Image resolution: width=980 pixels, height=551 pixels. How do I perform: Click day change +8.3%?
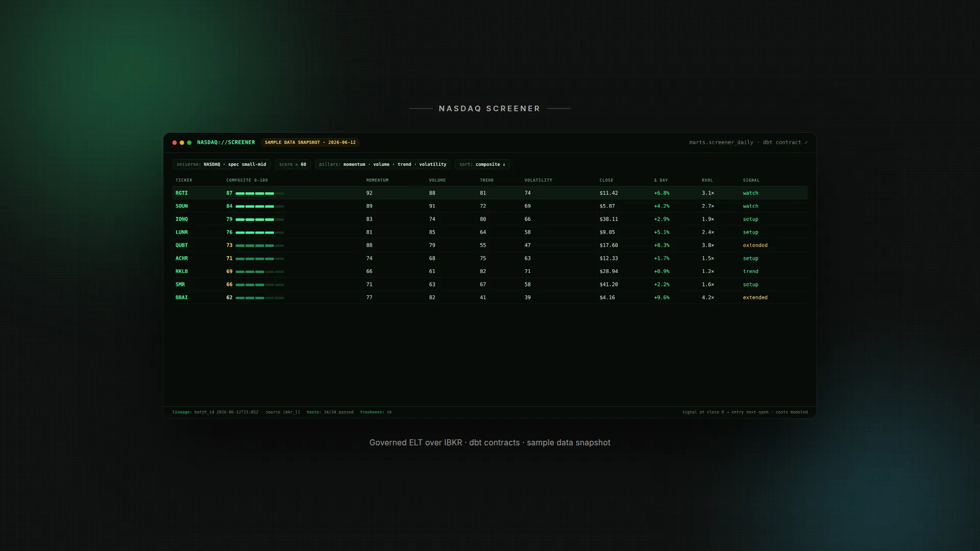tap(662, 245)
